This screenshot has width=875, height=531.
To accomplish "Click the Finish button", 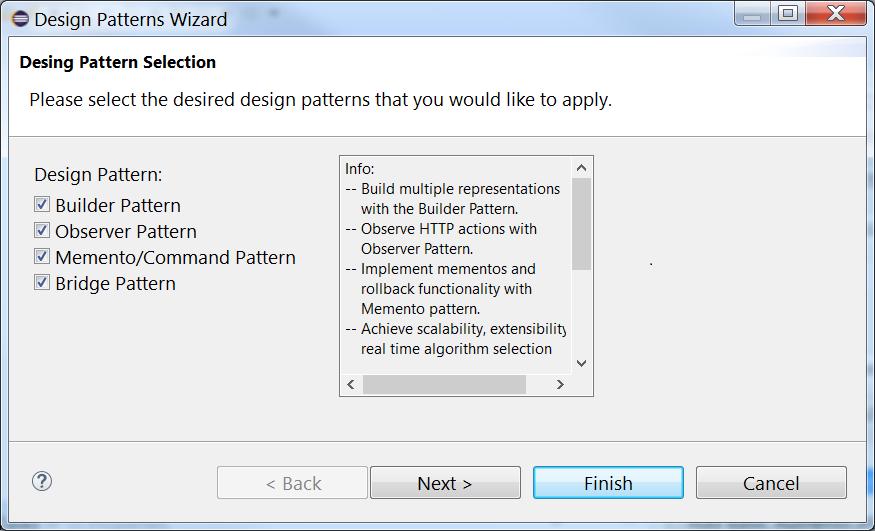I will [608, 482].
